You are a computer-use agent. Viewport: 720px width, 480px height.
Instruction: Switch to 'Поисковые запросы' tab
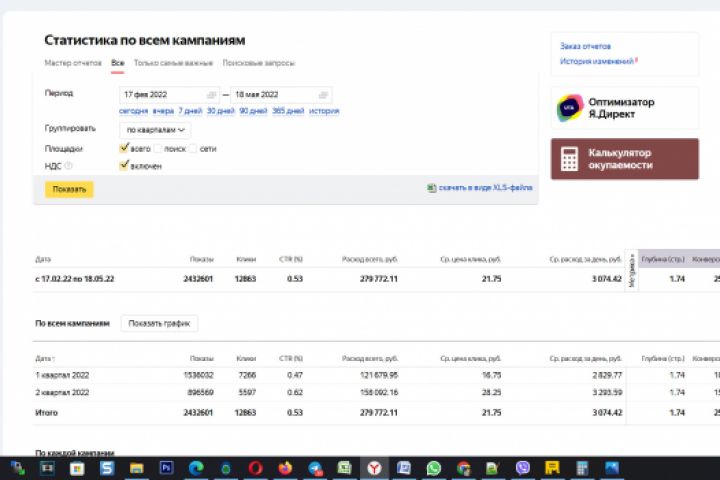click(x=259, y=63)
